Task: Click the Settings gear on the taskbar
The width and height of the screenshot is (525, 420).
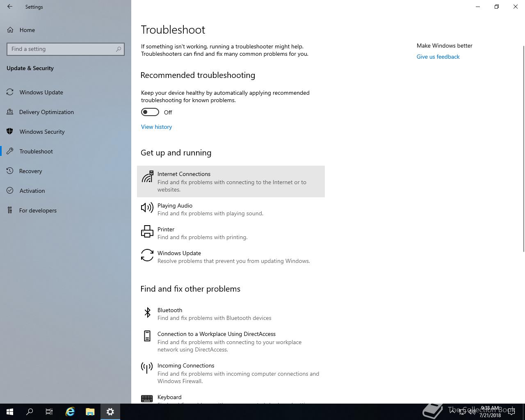Action: point(110,412)
